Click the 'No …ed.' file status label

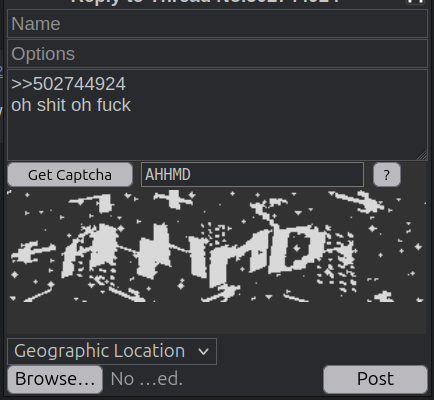tap(147, 379)
